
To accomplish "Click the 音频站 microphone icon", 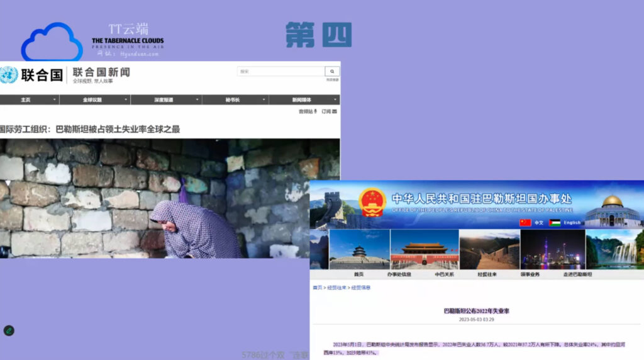I will coord(316,111).
